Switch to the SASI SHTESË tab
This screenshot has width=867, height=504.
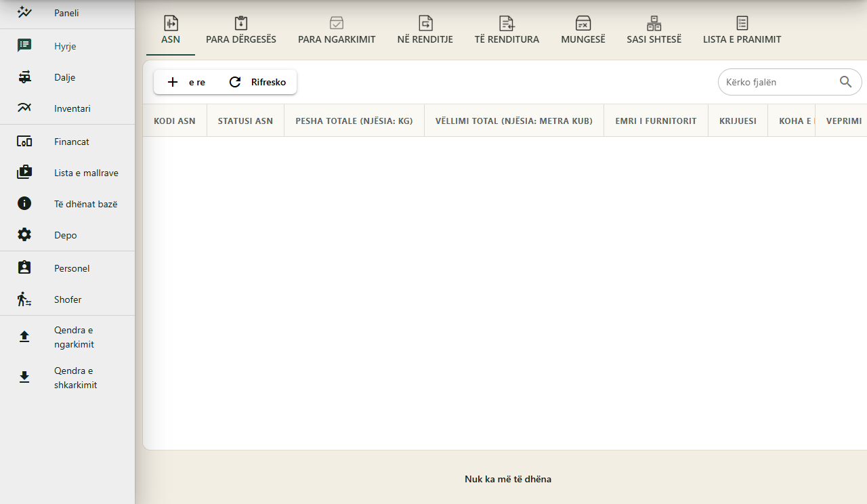click(654, 31)
